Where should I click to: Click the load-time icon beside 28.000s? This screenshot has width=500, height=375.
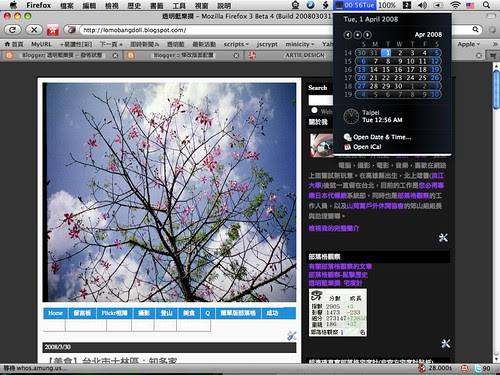click(422, 368)
